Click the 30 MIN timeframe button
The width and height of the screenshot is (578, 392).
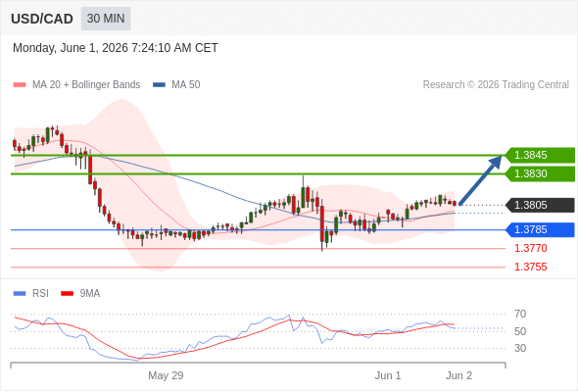coord(106,19)
